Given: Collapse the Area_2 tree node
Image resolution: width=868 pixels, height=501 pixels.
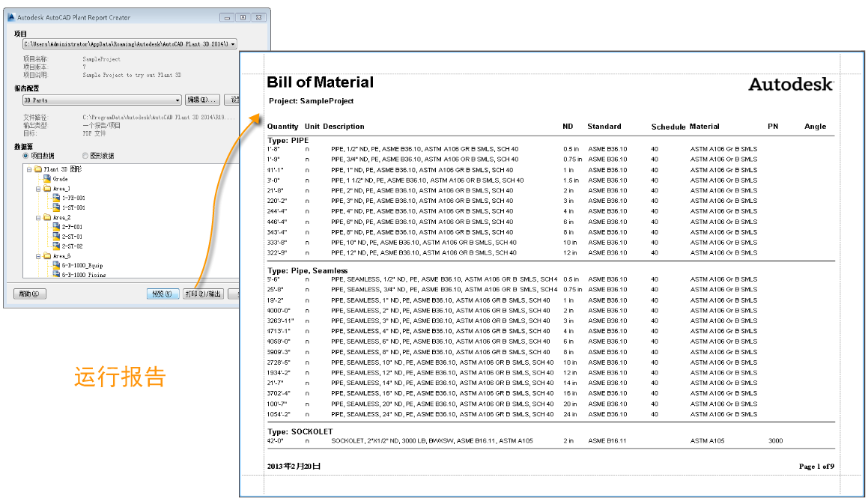Looking at the screenshot, I should tap(38, 218).
